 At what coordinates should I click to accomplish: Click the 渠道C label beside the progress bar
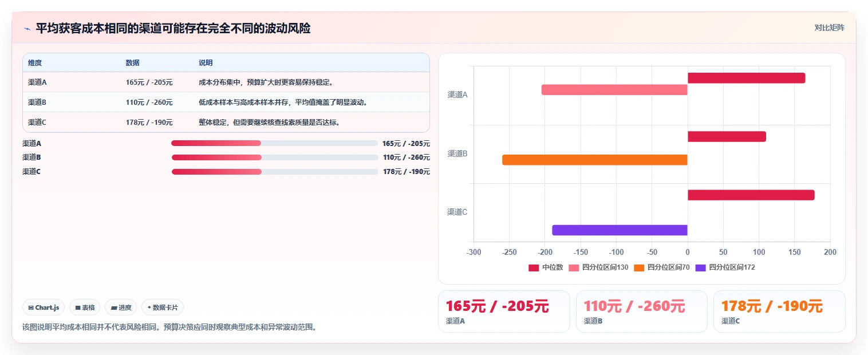[x=31, y=172]
